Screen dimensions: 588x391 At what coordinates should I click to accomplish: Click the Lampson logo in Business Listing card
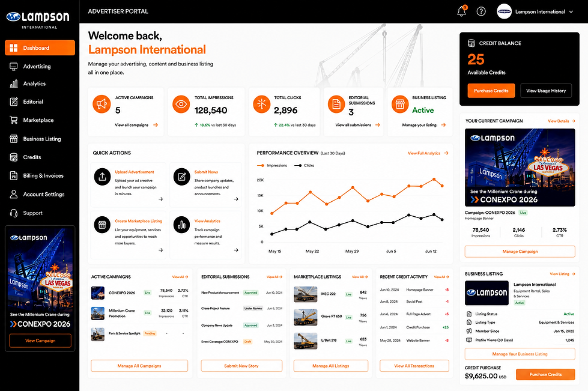coord(486,292)
